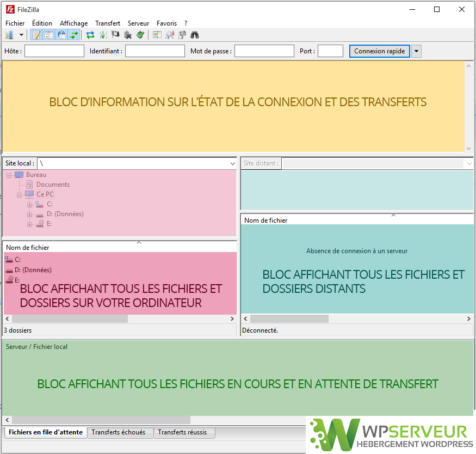Open the Site Manager dropdown arrow
The width and height of the screenshot is (476, 454).
tap(21, 35)
